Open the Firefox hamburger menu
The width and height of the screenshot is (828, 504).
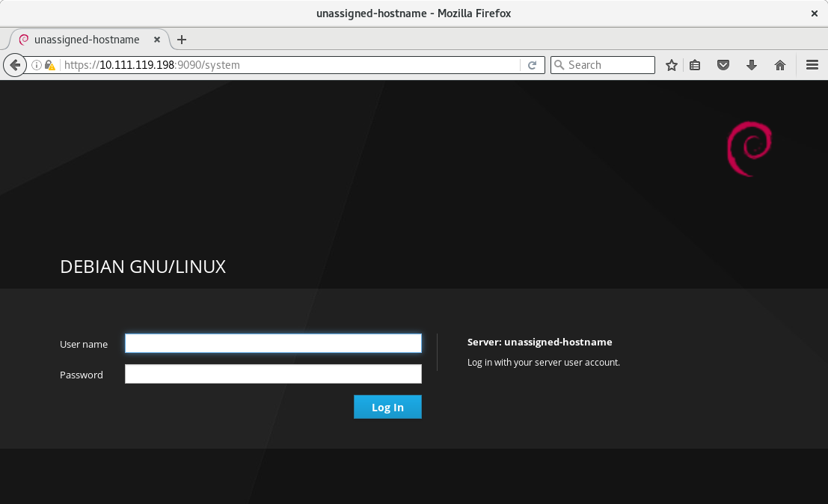click(812, 65)
